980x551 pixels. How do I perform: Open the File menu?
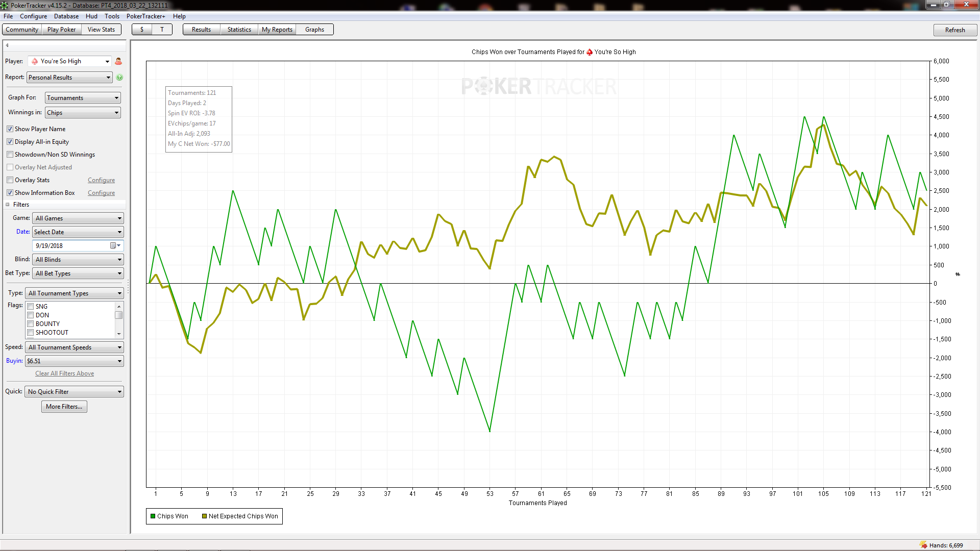click(8, 16)
